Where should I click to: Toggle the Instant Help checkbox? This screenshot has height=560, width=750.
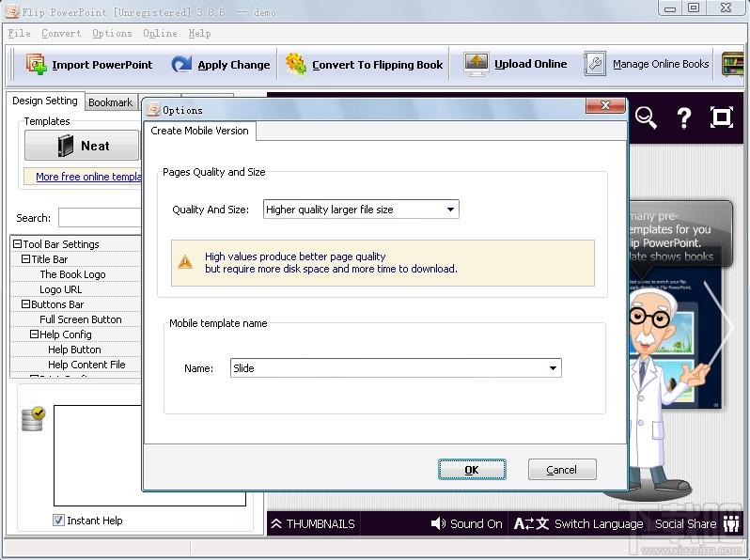pos(58,521)
